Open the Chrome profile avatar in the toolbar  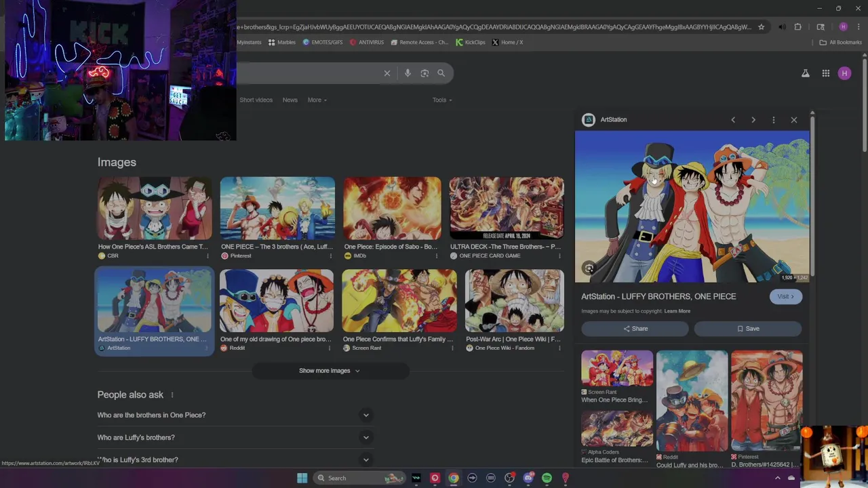(843, 27)
